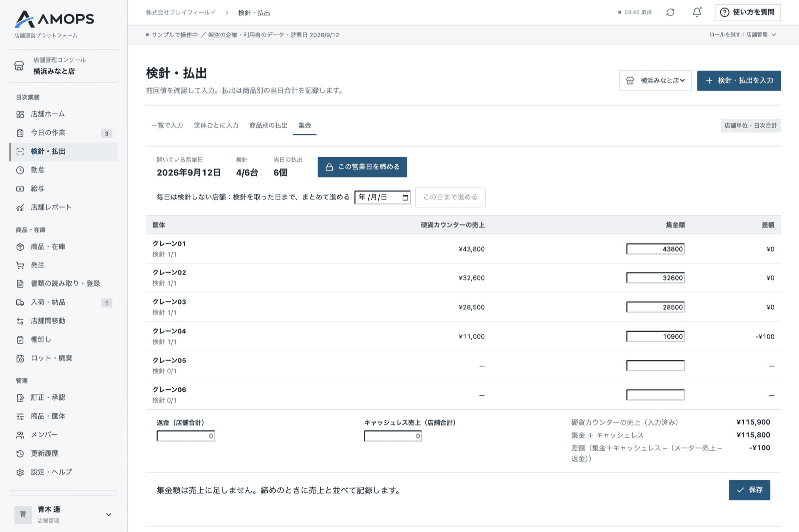Click the ロット・廃棄 icon
This screenshot has width=799, height=532.
coord(20,358)
